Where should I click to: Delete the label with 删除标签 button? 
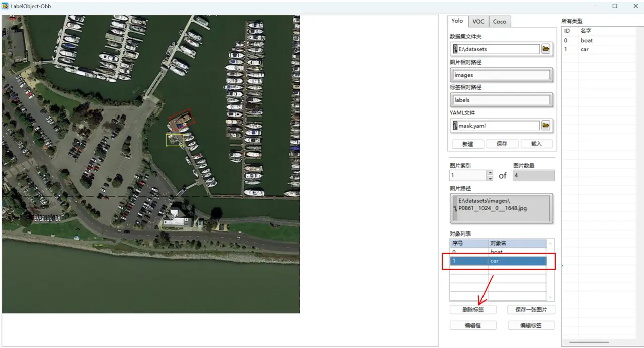point(473,310)
